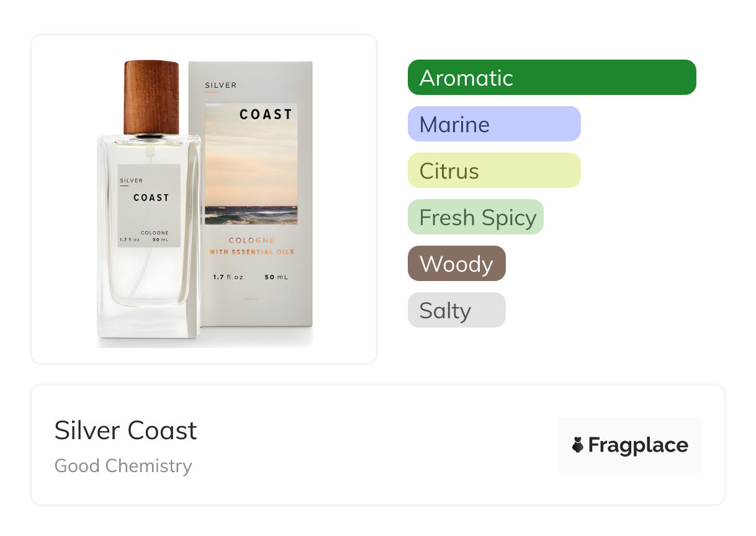Image resolution: width=756 pixels, height=536 pixels.
Task: Click the Woody accord tag
Action: click(x=456, y=264)
